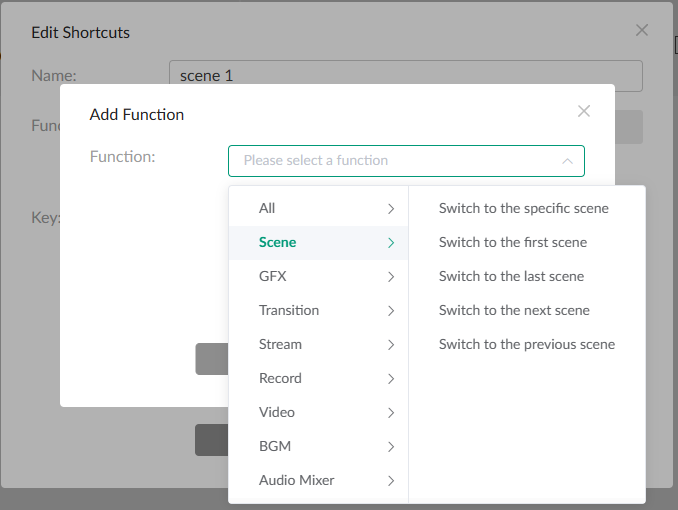Select the All category
Screen dimensions: 678x510
(x=267, y=208)
